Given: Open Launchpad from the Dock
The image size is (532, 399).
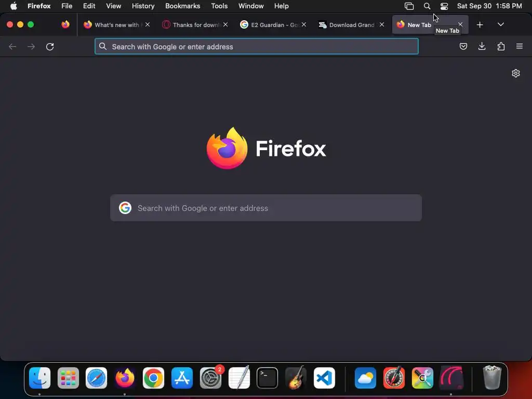Looking at the screenshot, I should 68,378.
